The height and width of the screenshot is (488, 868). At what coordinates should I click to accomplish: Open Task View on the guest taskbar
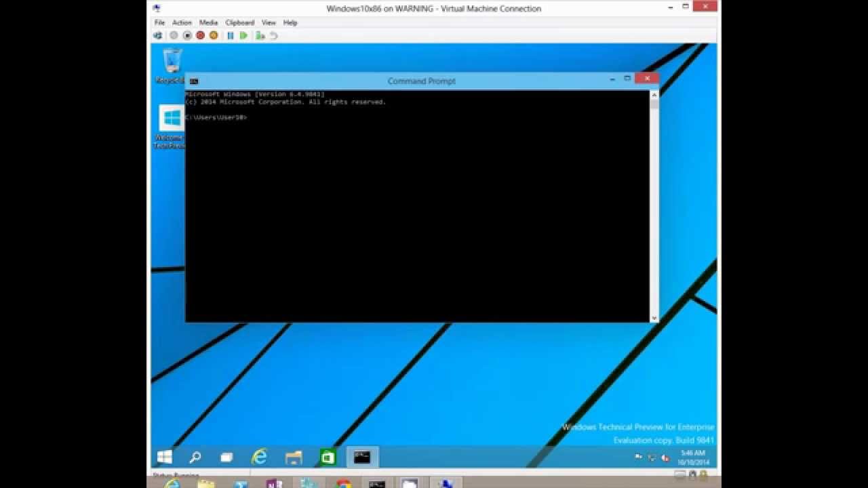(226, 457)
